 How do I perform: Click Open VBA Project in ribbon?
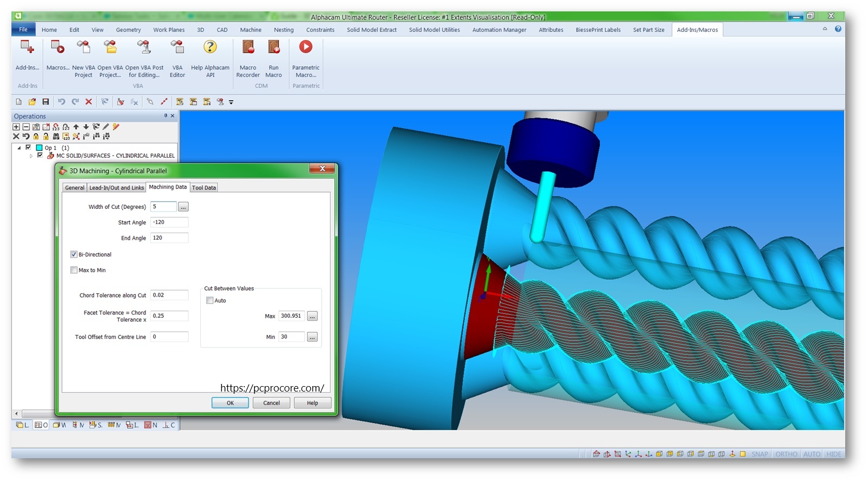(x=110, y=59)
